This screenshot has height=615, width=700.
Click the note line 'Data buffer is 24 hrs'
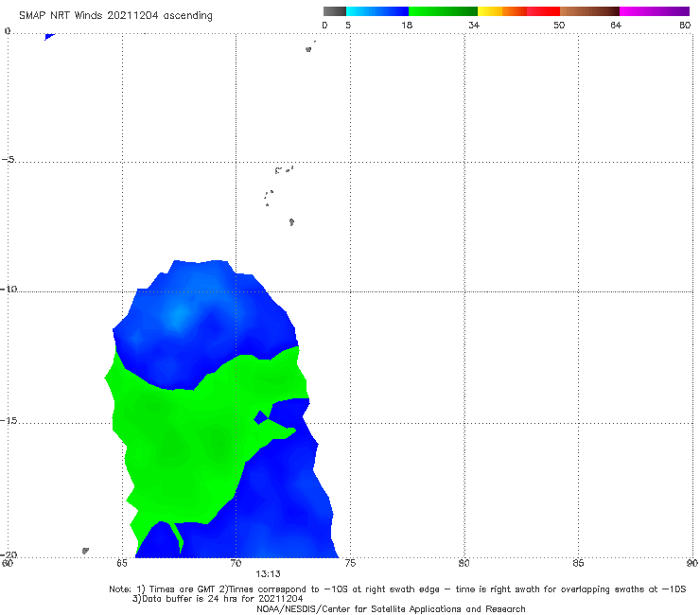218,599
